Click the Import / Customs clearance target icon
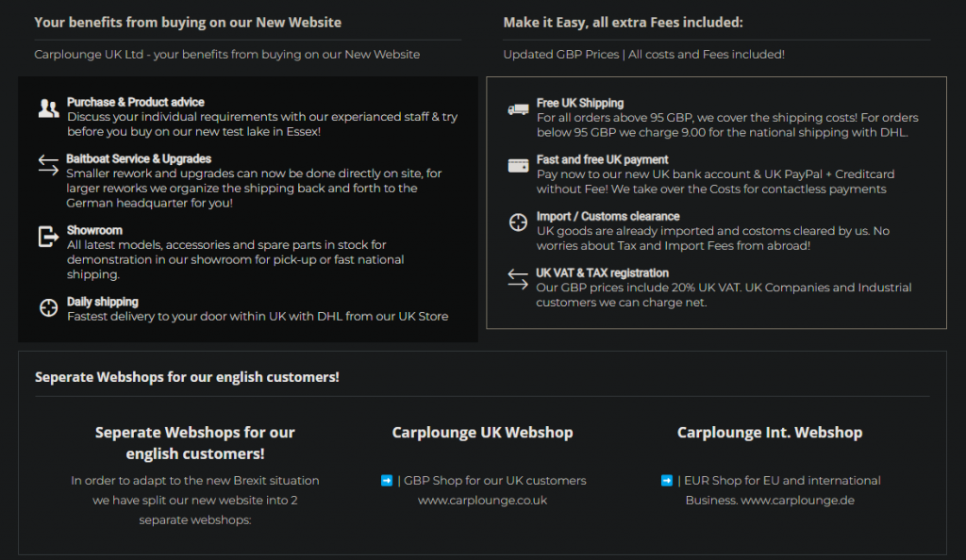The height and width of the screenshot is (560, 966). 518,222
